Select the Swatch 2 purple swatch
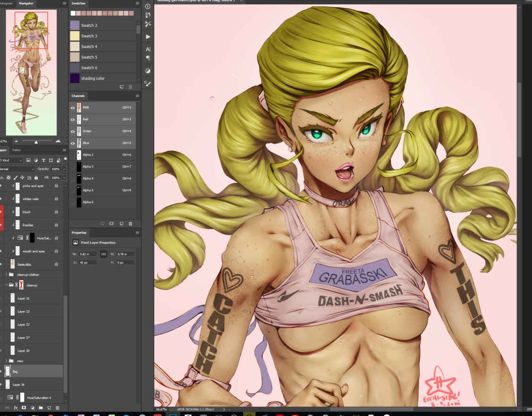 pos(75,25)
